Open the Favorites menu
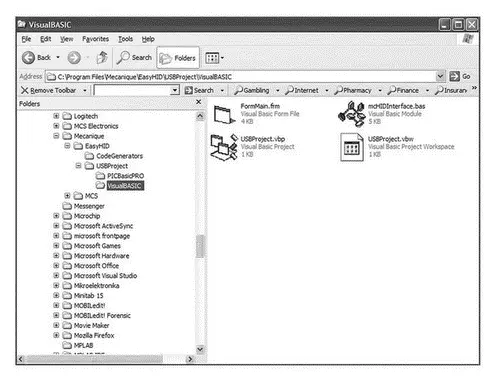 (x=95, y=39)
